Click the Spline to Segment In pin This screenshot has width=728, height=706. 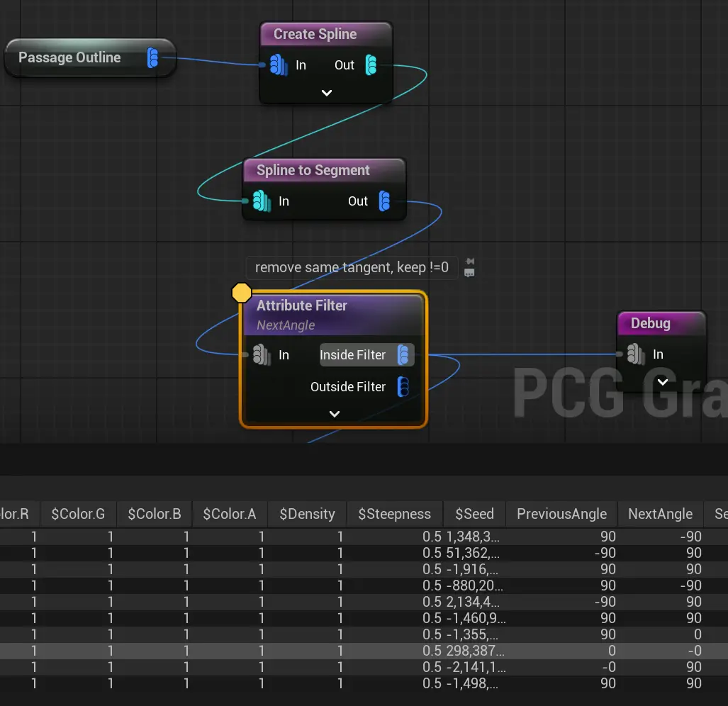262,201
